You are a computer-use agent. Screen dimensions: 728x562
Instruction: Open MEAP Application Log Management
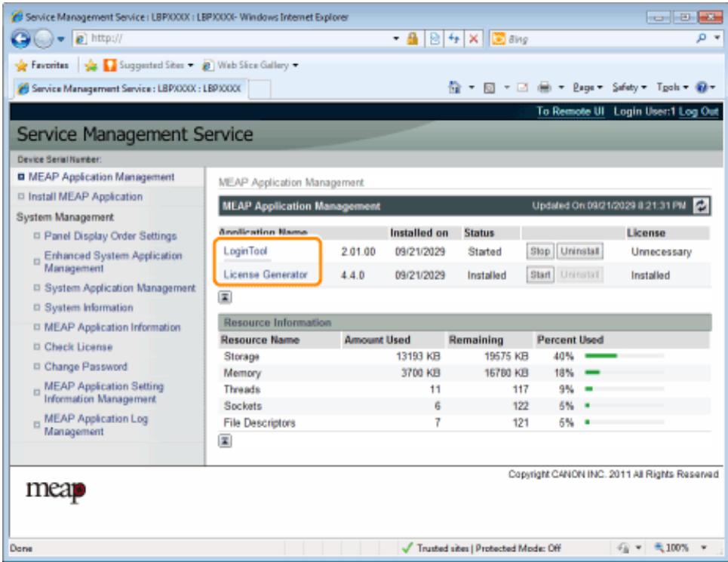96,425
